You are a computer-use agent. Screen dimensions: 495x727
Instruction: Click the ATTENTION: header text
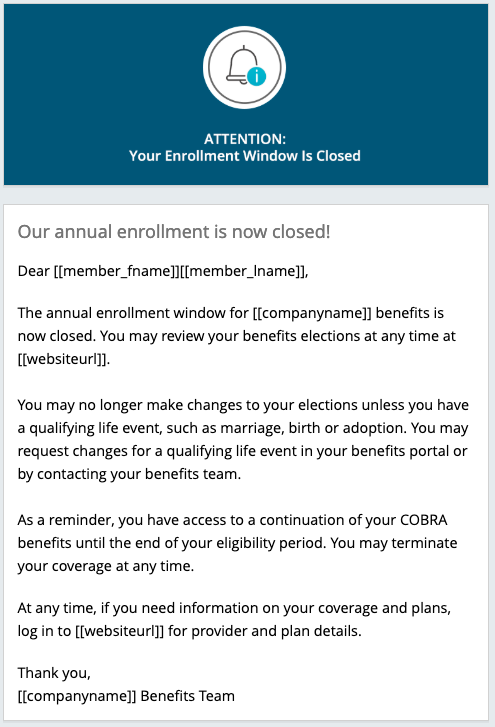[245, 139]
